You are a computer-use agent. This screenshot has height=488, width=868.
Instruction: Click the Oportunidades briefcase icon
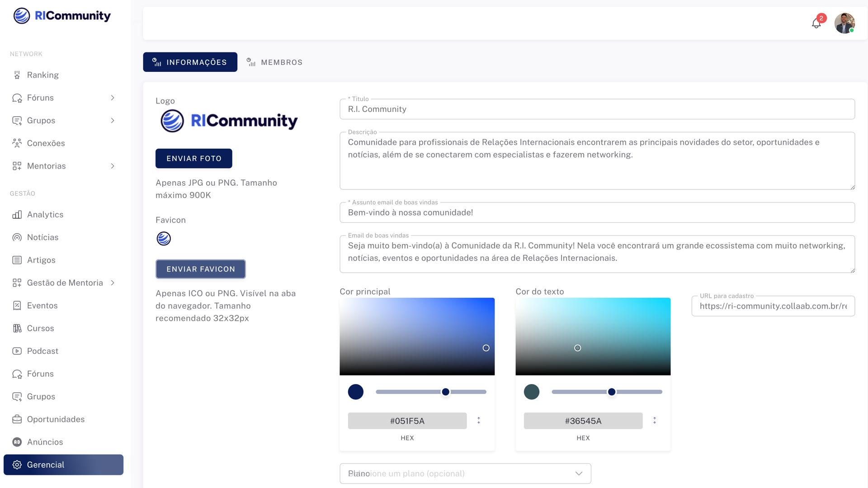tap(17, 419)
